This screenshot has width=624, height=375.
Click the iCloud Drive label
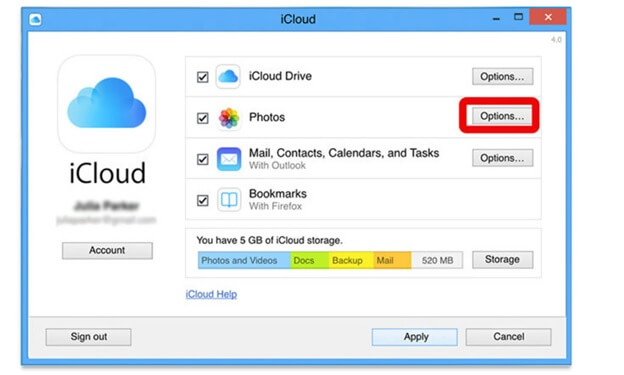pos(280,76)
